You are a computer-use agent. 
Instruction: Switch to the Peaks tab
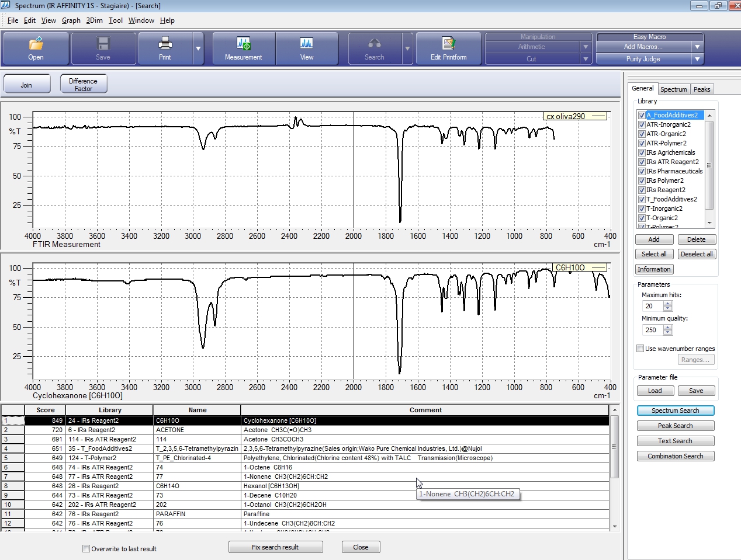click(702, 89)
